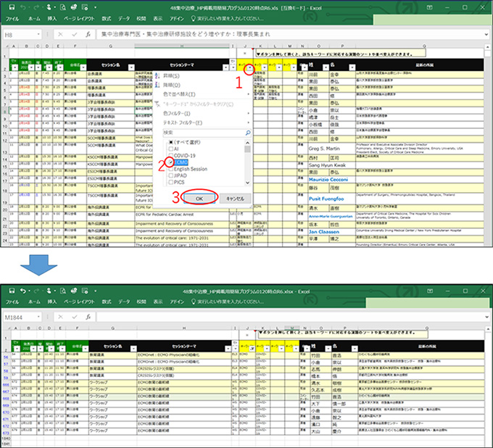Click the fx insert function icon in upper window
This screenshot has width=493, height=448.
tap(88, 34)
